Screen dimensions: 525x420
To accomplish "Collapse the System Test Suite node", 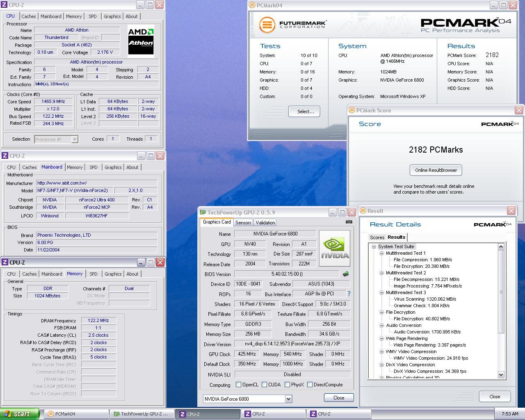I will tap(374, 247).
